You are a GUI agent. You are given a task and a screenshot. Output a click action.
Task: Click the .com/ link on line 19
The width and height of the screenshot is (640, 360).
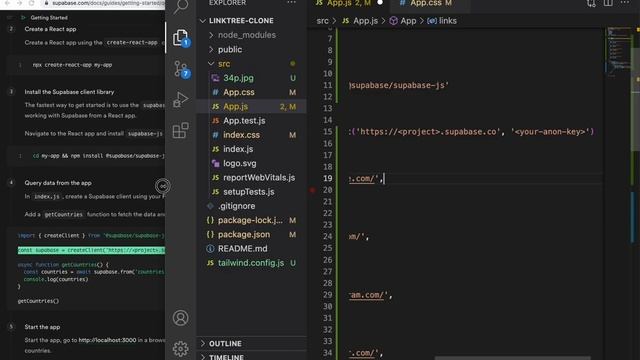(x=362, y=178)
